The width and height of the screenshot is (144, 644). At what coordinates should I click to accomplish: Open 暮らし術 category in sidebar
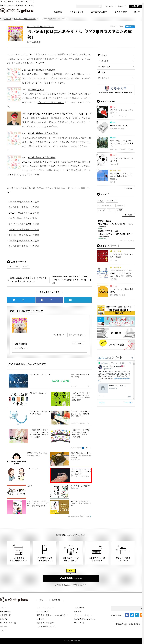click(x=116, y=61)
